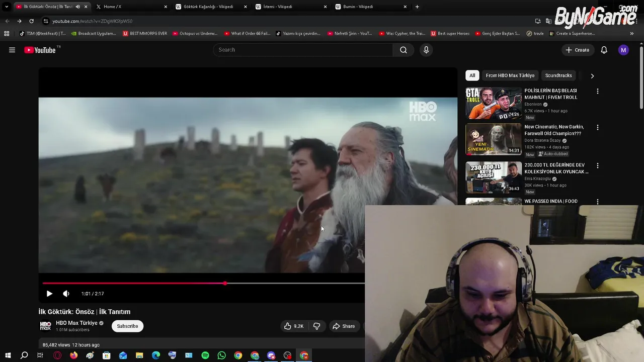Open options for New Cinematic, New Darkin video
644x362 pixels.
(597, 128)
